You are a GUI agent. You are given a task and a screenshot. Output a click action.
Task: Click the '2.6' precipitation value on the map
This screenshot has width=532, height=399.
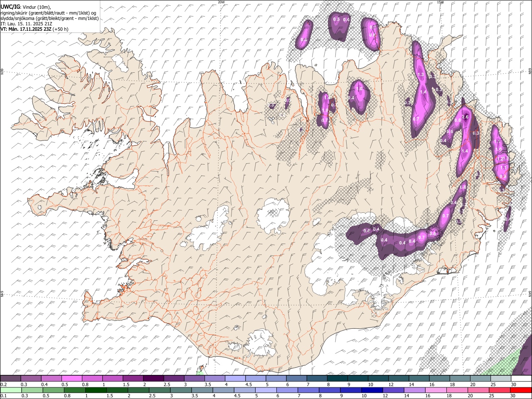pyautogui.click(x=465, y=117)
